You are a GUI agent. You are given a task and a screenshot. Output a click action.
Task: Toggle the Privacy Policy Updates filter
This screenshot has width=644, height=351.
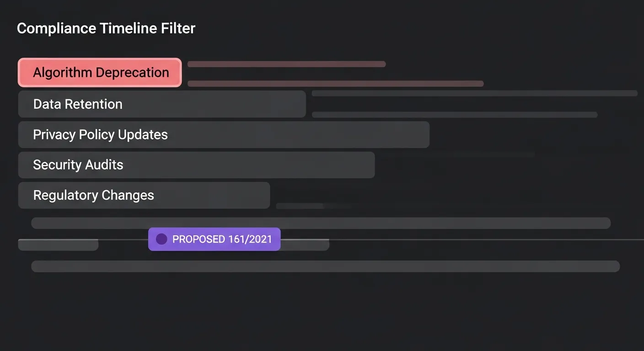click(x=224, y=135)
